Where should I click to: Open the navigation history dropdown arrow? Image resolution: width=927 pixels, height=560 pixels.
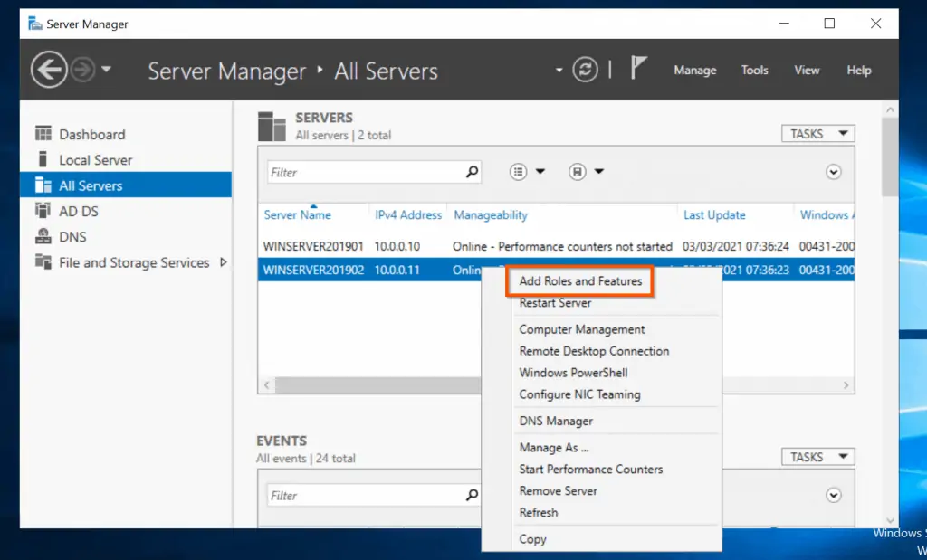click(x=106, y=69)
